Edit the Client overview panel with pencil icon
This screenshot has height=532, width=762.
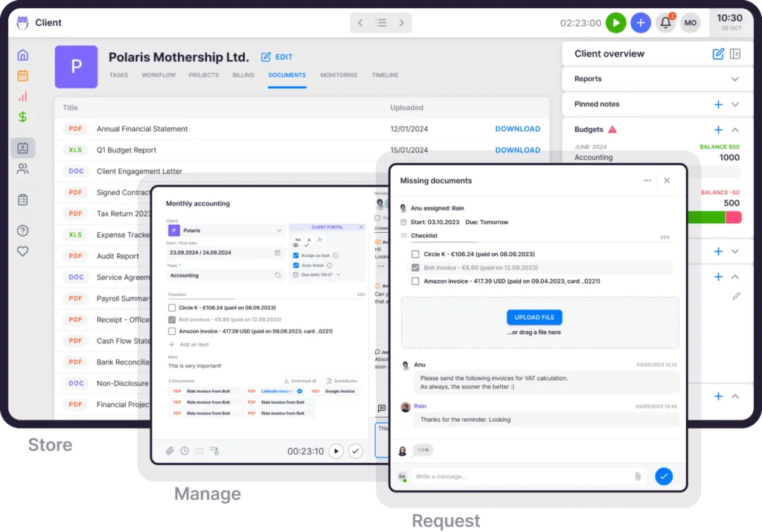pyautogui.click(x=718, y=54)
